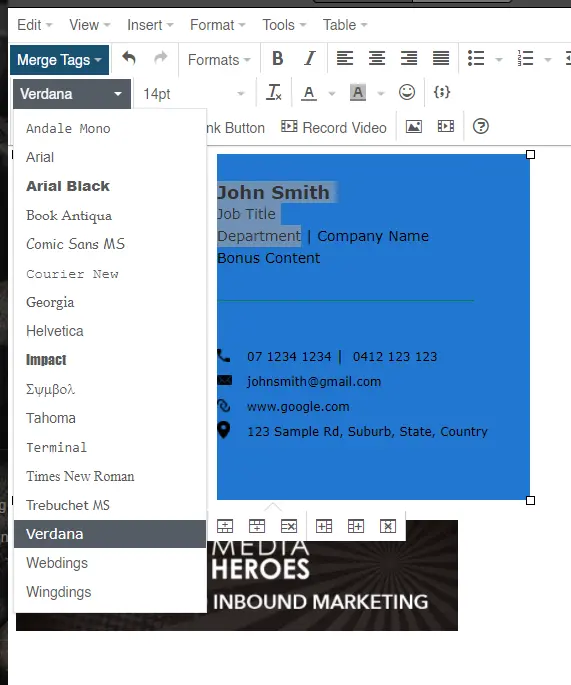Toggle Italic formatting
This screenshot has width=571, height=685.
click(x=310, y=59)
